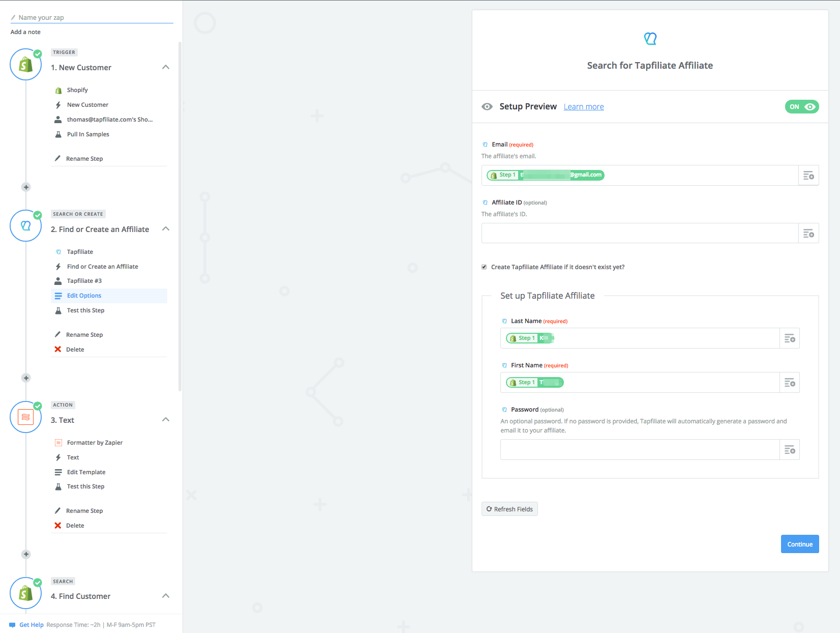Image resolution: width=840 pixels, height=633 pixels.
Task: Collapse the 1. New Customer step
Action: coord(166,67)
